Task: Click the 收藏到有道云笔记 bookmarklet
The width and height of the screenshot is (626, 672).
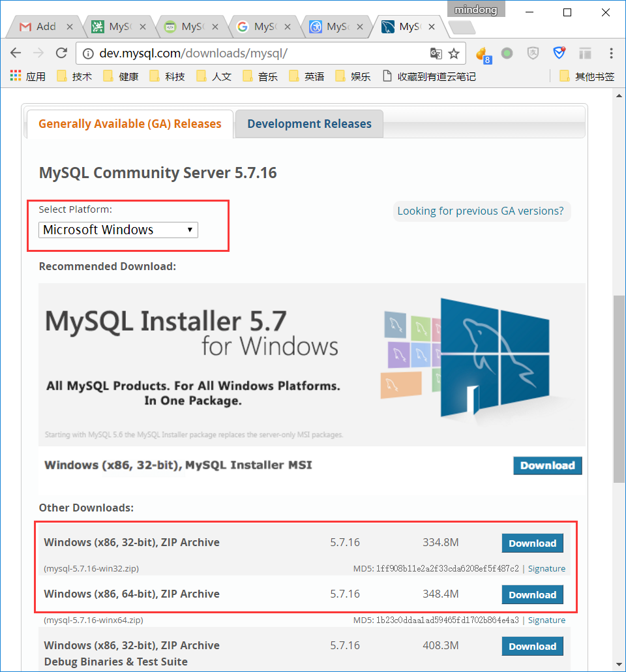Action: pos(429,76)
